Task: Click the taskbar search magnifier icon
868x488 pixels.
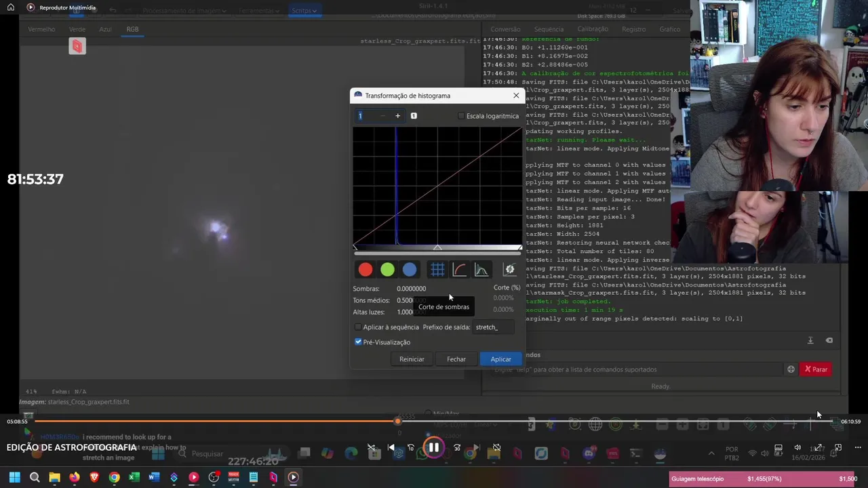Action: pyautogui.click(x=35, y=478)
